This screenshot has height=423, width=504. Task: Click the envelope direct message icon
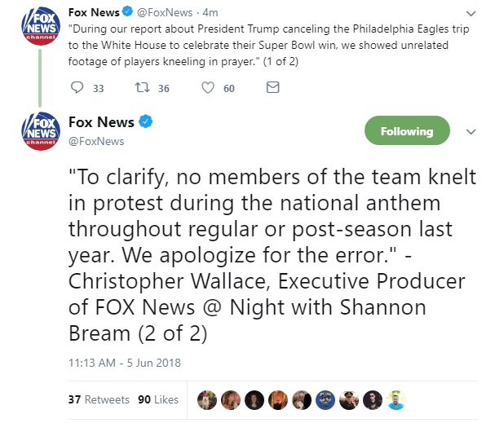point(273,87)
